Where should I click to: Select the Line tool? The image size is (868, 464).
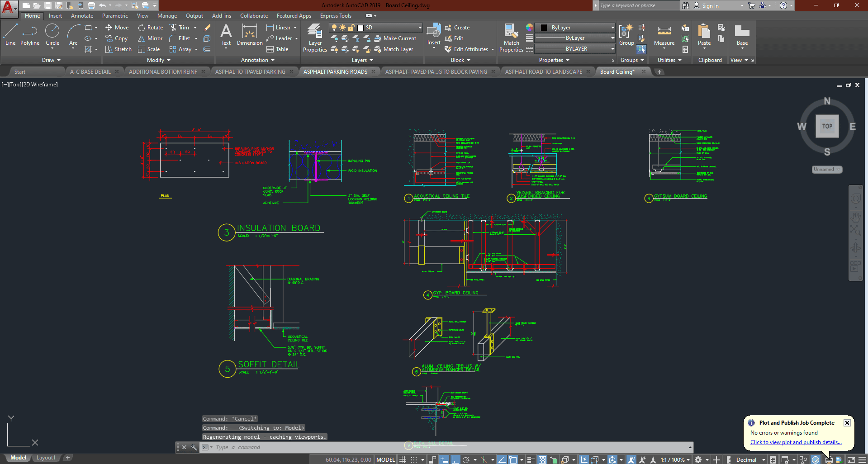pyautogui.click(x=10, y=32)
